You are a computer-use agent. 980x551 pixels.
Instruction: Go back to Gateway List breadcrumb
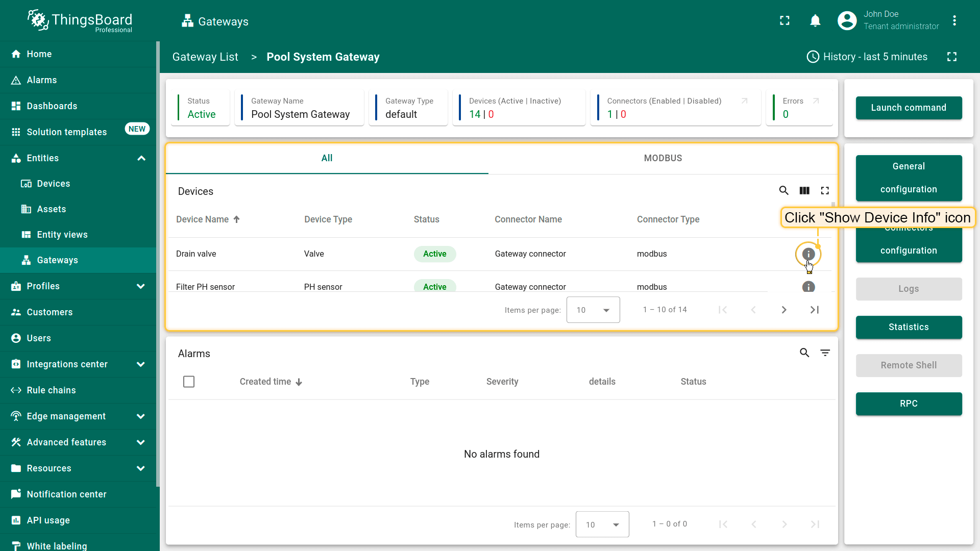[x=205, y=57]
